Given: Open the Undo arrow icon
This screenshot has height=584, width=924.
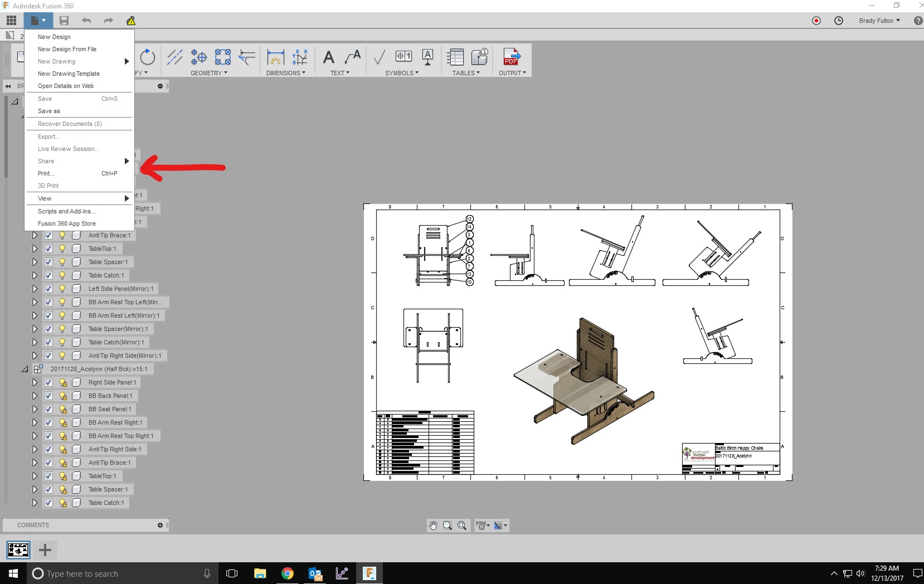Looking at the screenshot, I should [86, 21].
